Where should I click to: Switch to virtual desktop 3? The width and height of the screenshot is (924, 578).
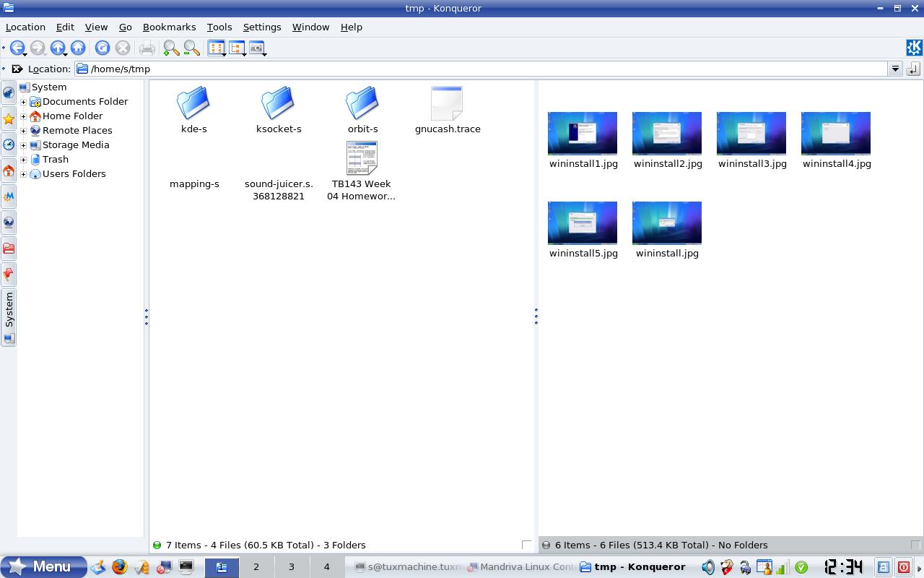tap(292, 567)
